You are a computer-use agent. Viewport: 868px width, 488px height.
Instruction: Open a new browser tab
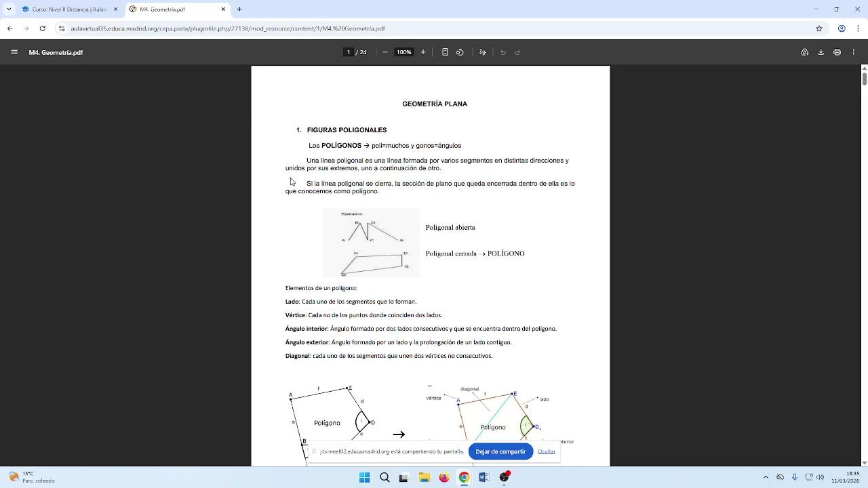pyautogui.click(x=239, y=9)
